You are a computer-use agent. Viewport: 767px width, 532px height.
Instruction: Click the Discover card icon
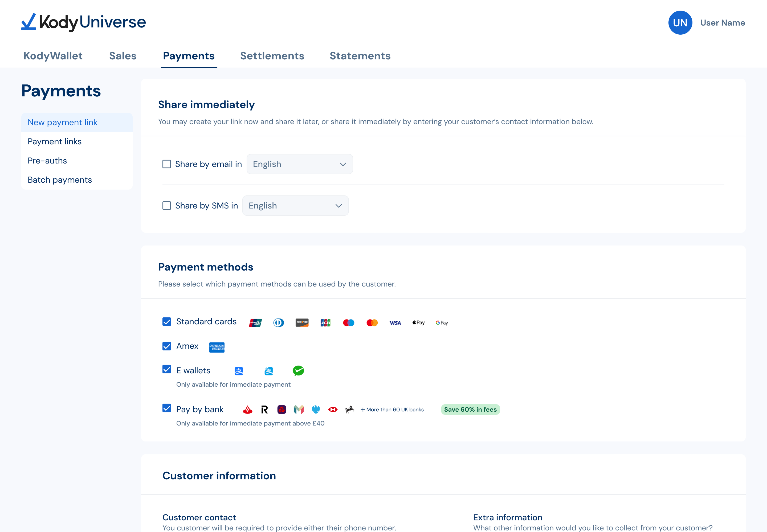coord(302,323)
